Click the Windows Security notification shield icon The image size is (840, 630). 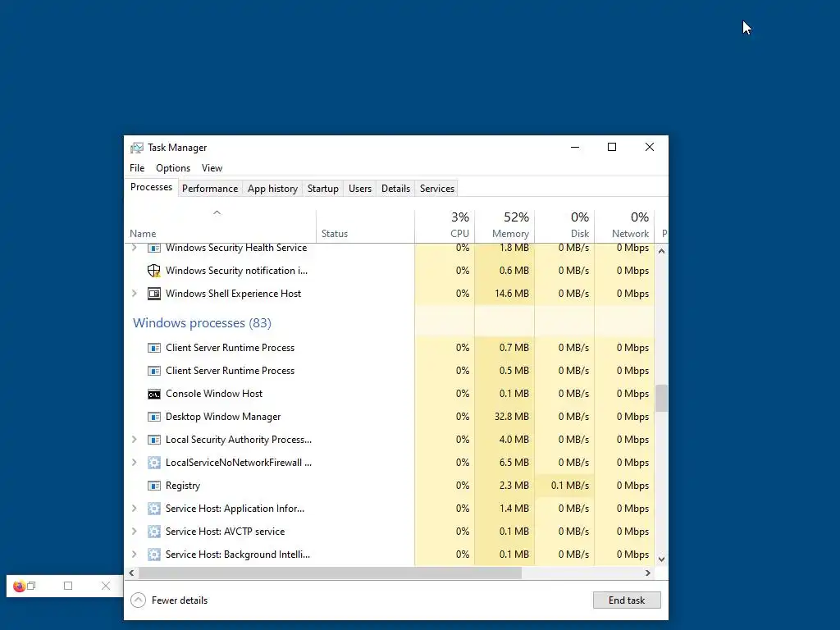click(153, 271)
